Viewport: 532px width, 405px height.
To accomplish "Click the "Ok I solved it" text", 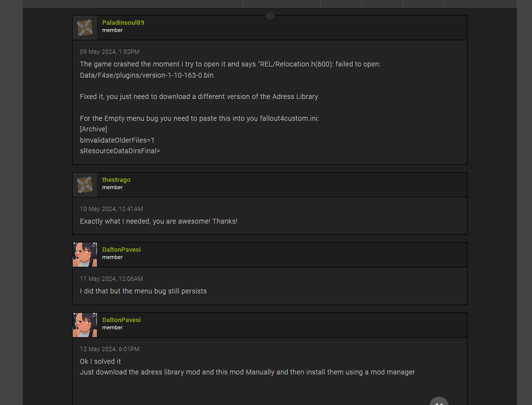I will [100, 361].
